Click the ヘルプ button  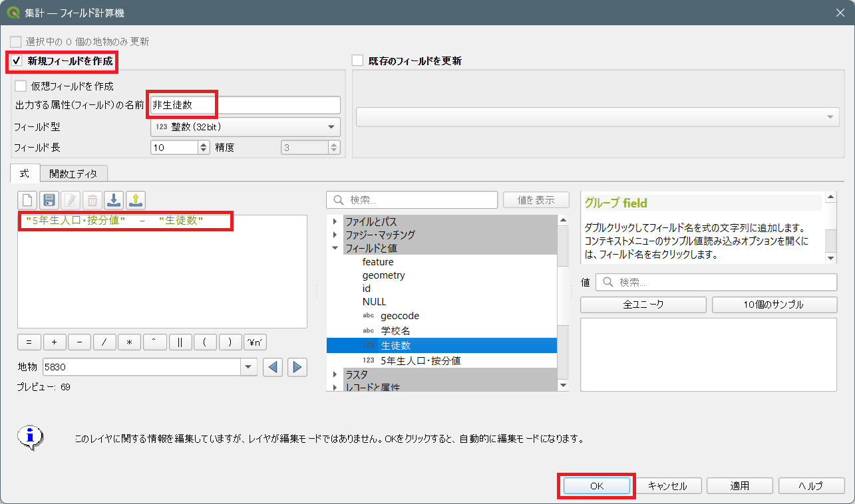pos(811,486)
